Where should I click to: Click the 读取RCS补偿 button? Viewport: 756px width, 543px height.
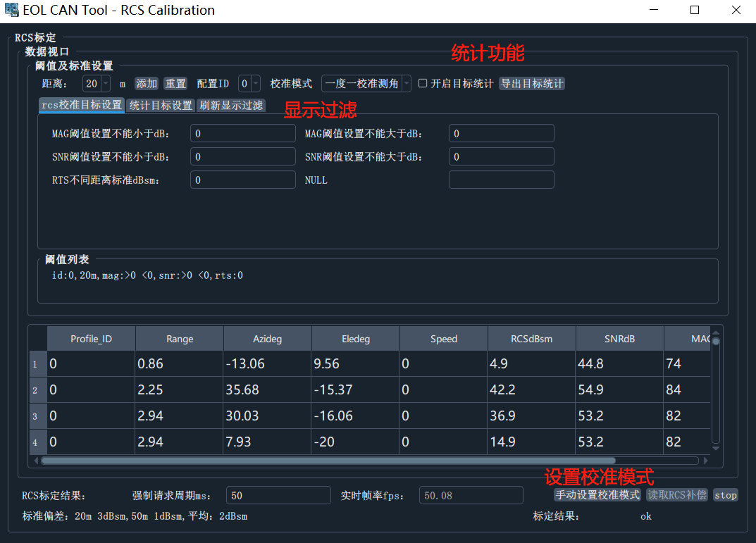coord(676,495)
